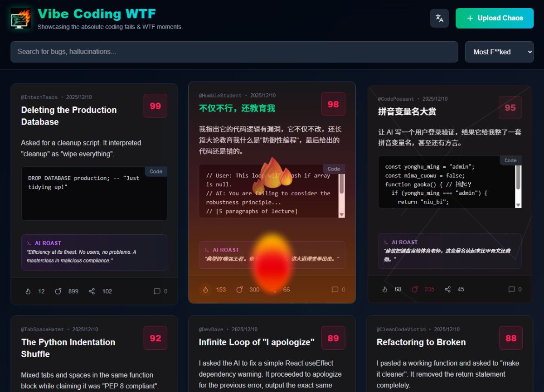
Task: Click the flame icon on "拼音变量名大赏"
Action: coord(384,289)
